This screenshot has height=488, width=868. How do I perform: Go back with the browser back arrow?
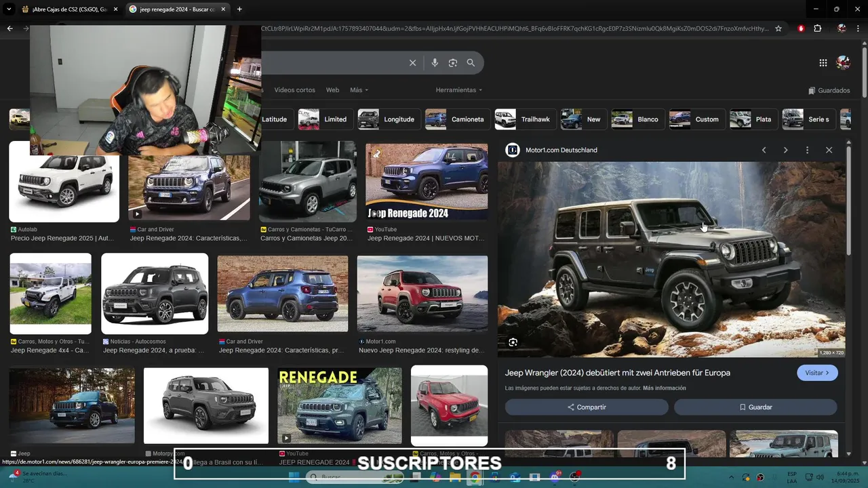coord(9,28)
